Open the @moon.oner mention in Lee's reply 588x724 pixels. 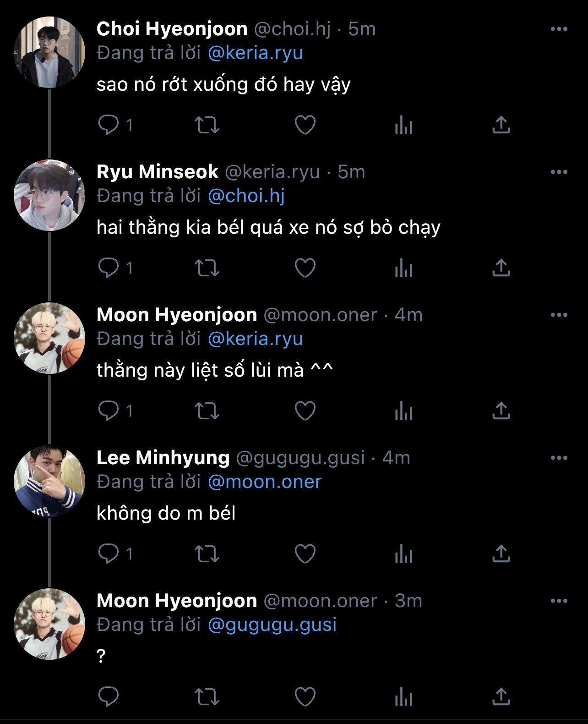click(x=265, y=482)
